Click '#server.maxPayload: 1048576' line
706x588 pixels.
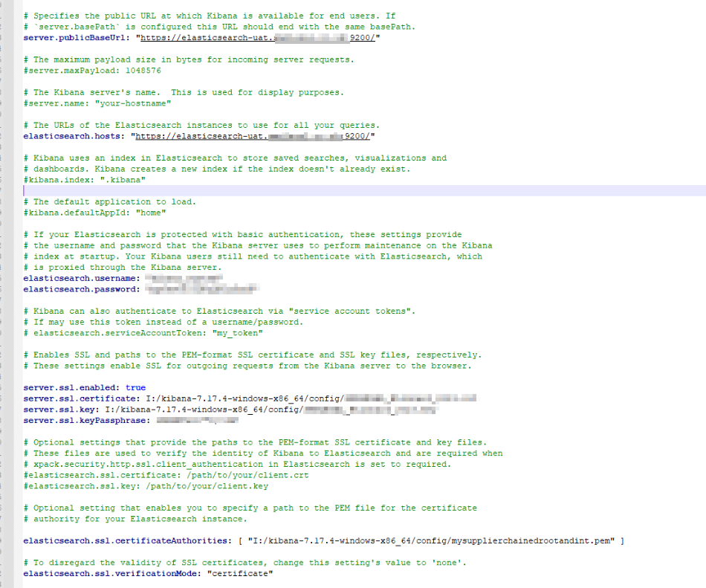92,71
